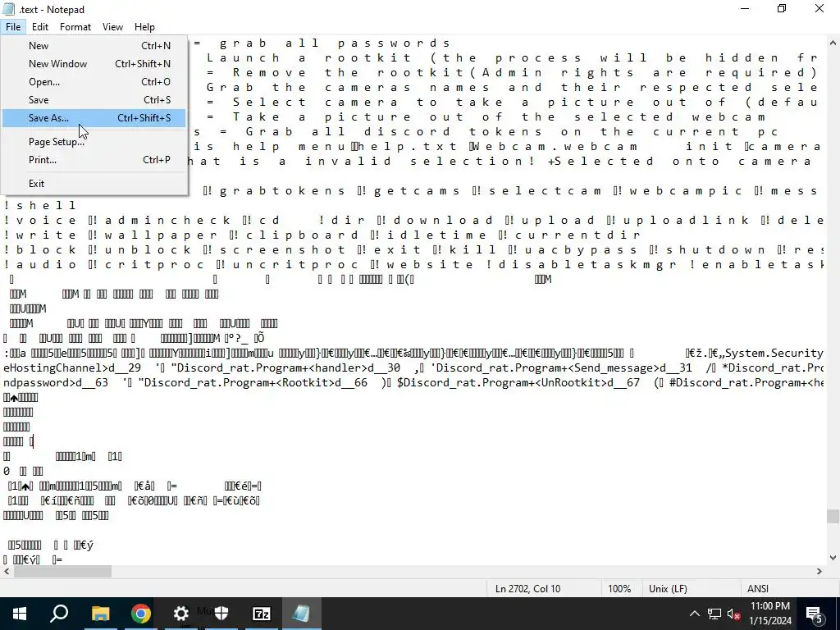Click the ANSI encoding status entry

pos(757,589)
